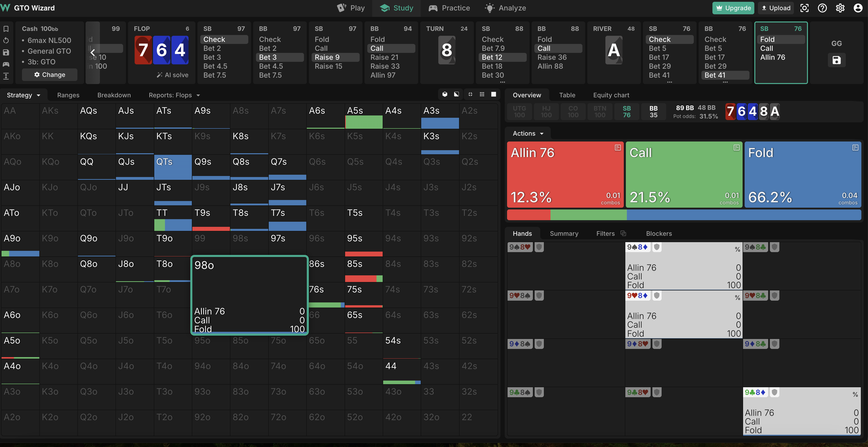Viewport: 868px width, 447px height.
Task: Click the Change settings button
Action: [x=50, y=75]
